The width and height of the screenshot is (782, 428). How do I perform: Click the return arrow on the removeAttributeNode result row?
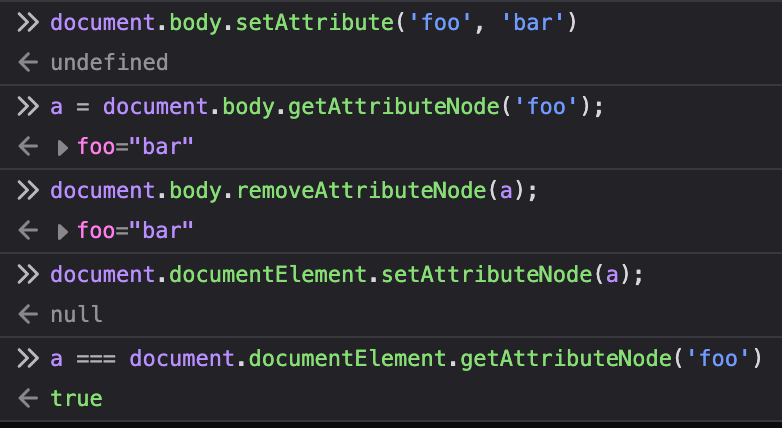[27, 231]
